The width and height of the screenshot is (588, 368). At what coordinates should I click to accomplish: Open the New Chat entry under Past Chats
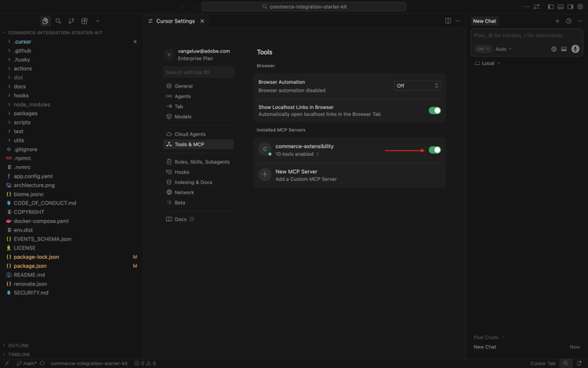tap(527, 347)
